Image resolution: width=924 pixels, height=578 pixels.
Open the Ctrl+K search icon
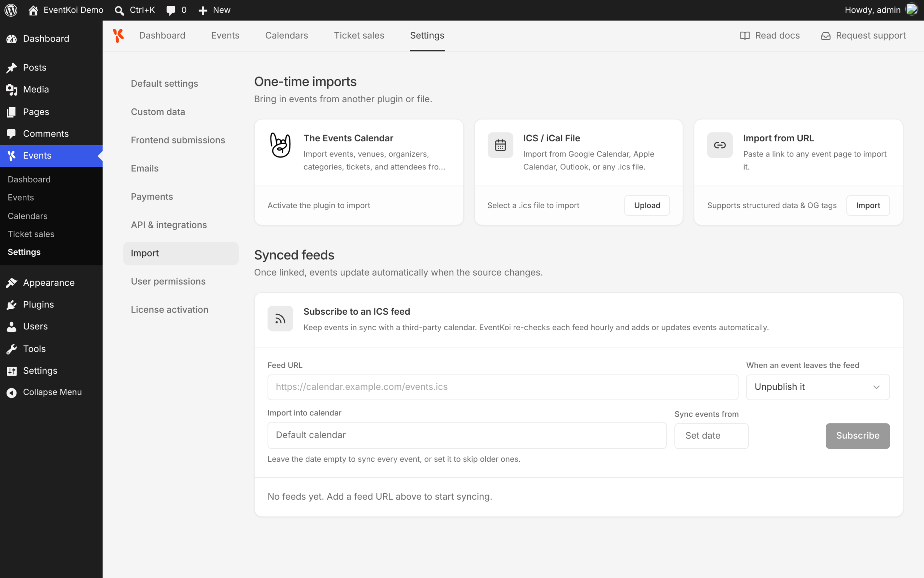pos(119,10)
